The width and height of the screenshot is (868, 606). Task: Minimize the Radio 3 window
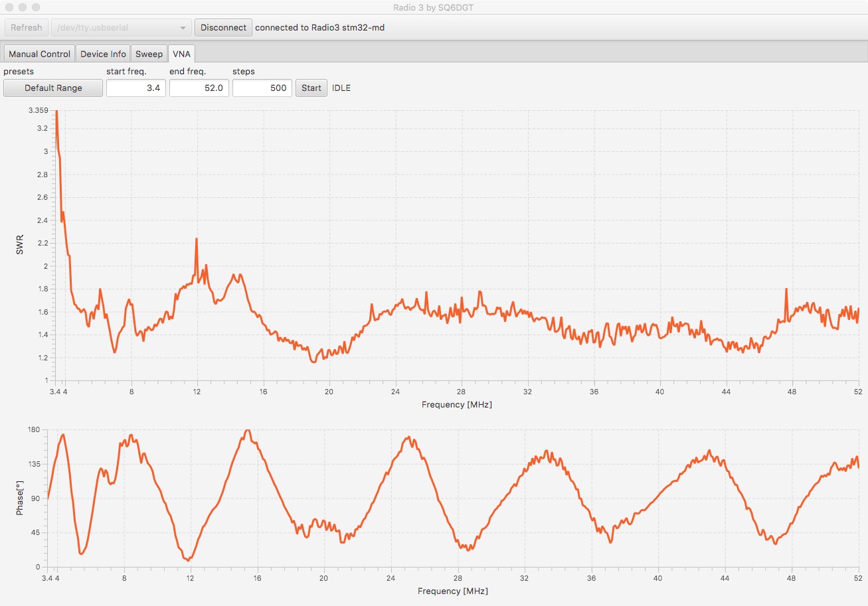point(23,7)
